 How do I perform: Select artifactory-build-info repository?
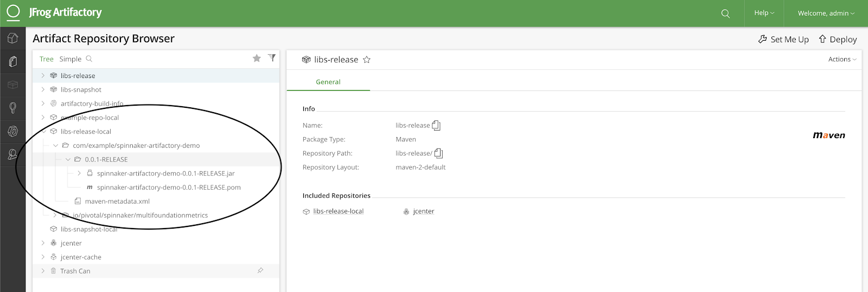[92, 103]
